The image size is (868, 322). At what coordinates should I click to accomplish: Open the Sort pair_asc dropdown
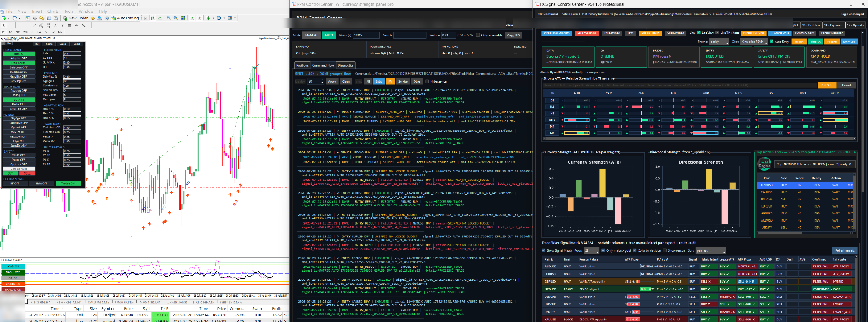[711, 250]
